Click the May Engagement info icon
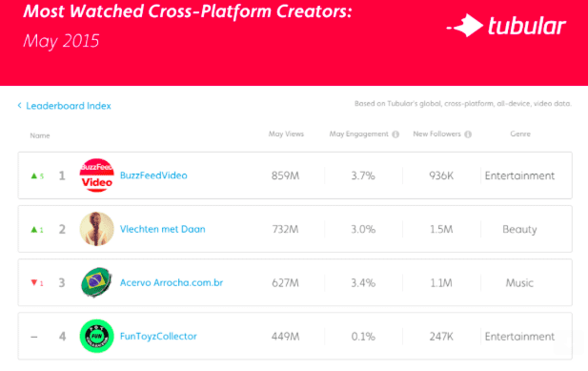Viewport: 588px width, 371px height. 395,134
